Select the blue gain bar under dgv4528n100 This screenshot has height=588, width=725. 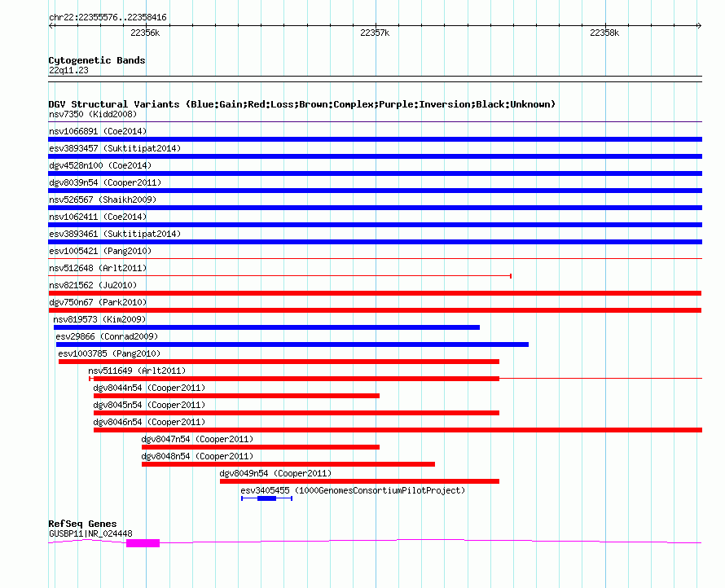click(x=375, y=173)
